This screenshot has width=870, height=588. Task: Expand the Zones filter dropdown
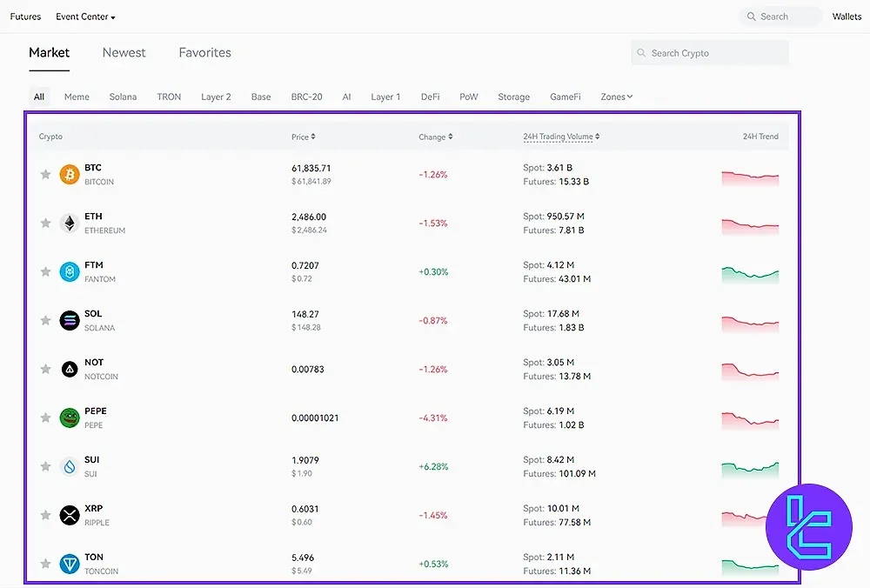(x=616, y=97)
